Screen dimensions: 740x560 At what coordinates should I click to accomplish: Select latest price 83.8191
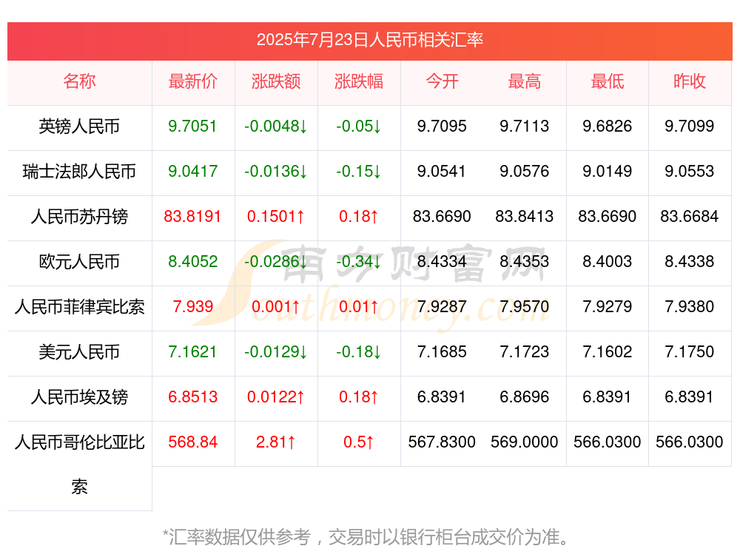(x=192, y=217)
